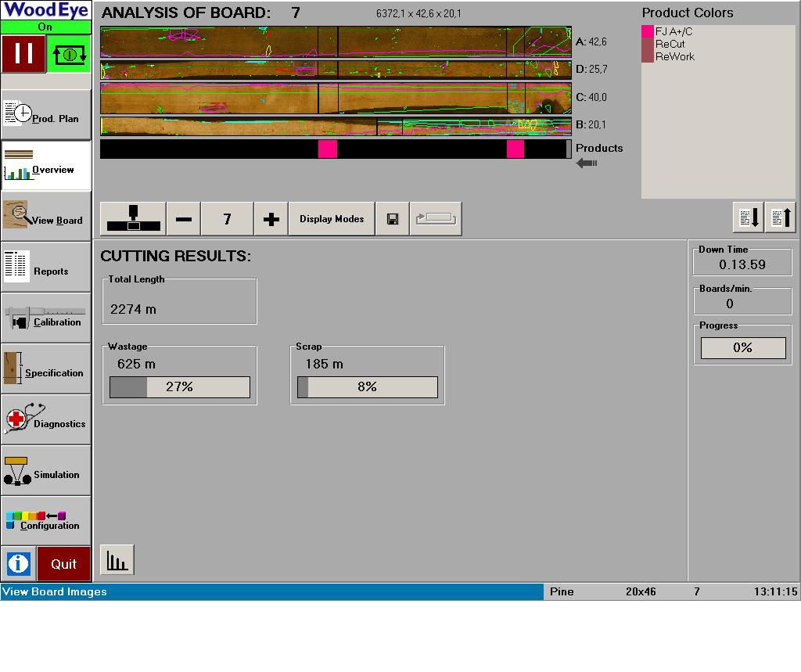801x672 pixels.
Task: Switch to the Overview page
Action: click(45, 166)
